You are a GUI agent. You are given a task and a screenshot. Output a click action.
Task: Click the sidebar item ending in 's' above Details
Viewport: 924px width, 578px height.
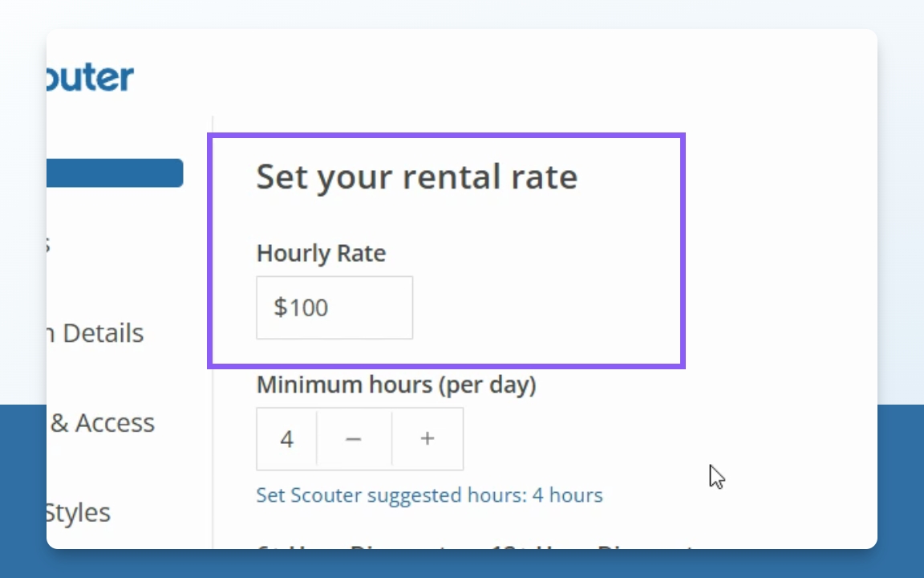pyautogui.click(x=48, y=244)
